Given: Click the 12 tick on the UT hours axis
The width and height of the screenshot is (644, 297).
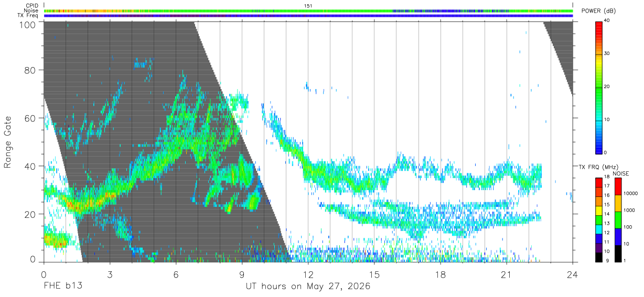Looking at the screenshot, I should click(308, 274).
